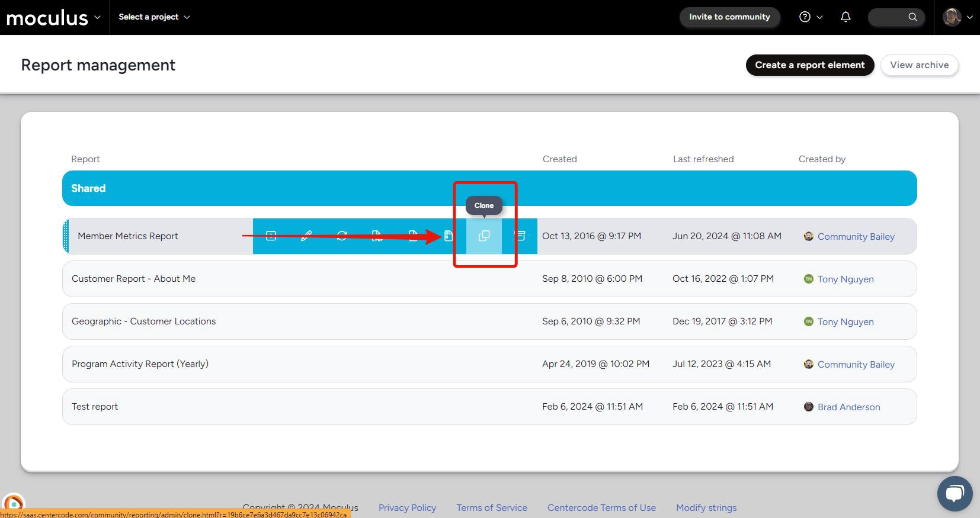Click the archive box icon in report toolbar
980x518 pixels.
tap(520, 236)
